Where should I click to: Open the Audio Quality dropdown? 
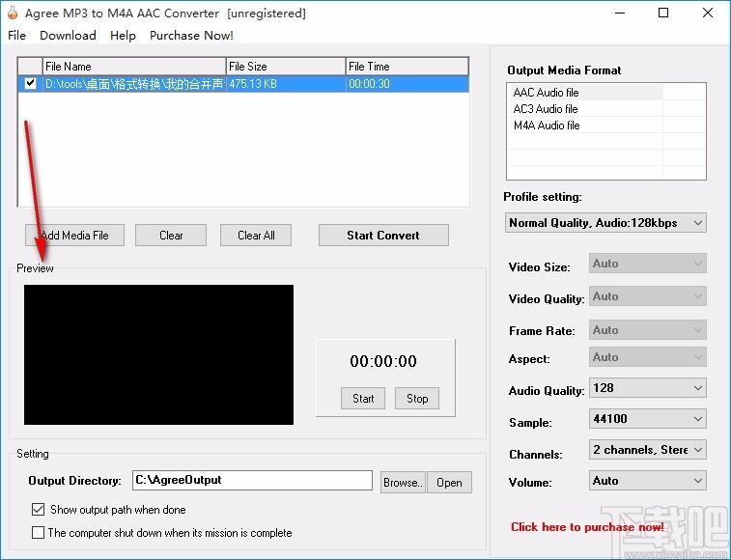[x=648, y=388]
